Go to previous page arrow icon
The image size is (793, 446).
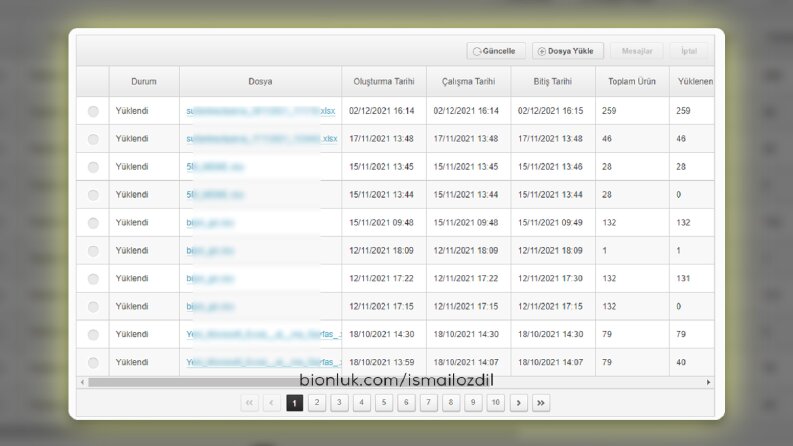click(x=272, y=403)
